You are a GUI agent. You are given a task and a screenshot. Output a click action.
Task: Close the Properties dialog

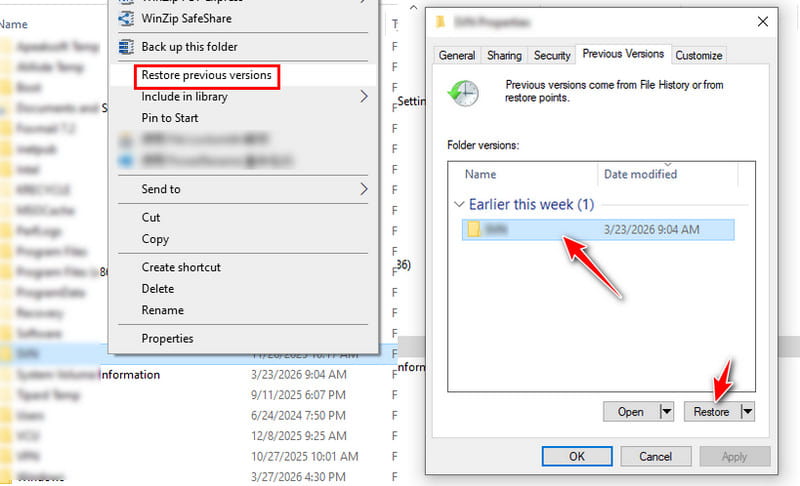click(763, 22)
